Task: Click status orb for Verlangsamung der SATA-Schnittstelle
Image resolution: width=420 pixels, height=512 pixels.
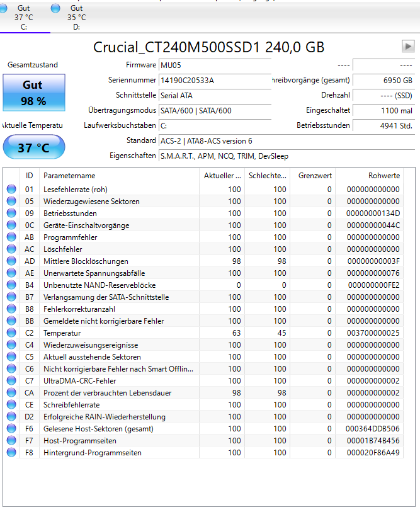Action: coord(11,297)
